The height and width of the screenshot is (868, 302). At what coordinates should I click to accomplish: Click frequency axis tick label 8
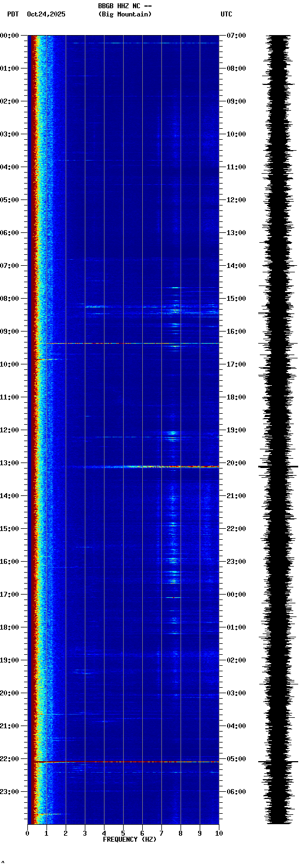tap(181, 833)
